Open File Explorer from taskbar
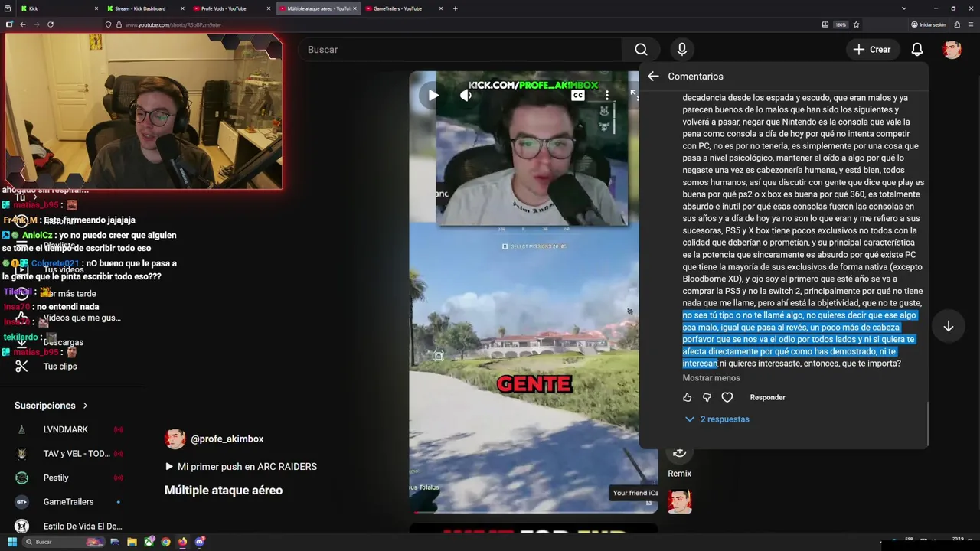Image resolution: width=980 pixels, height=551 pixels. click(132, 542)
